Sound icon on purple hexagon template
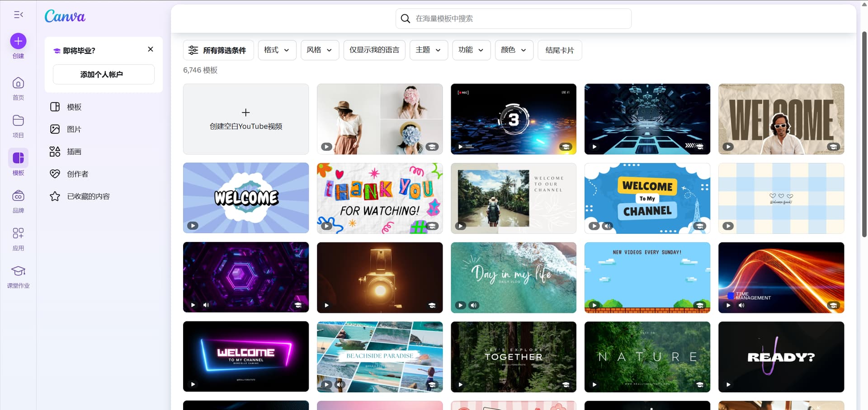868x410 pixels. (x=206, y=305)
